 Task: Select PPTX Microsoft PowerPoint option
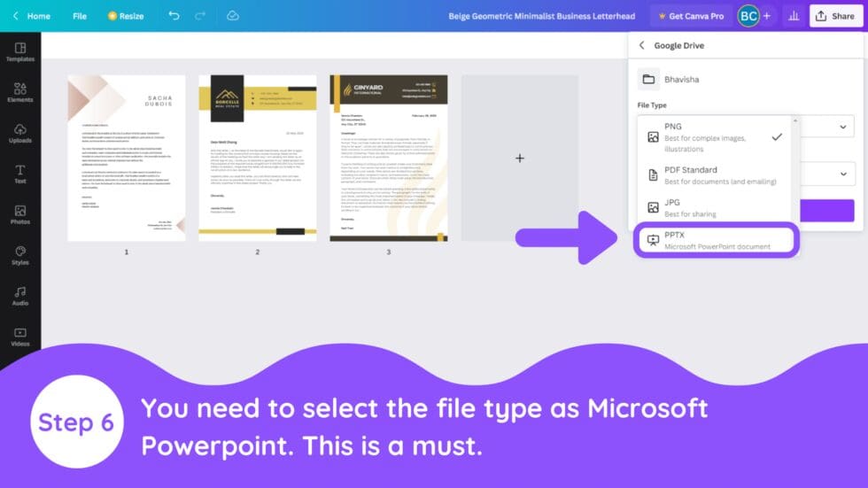tap(716, 240)
